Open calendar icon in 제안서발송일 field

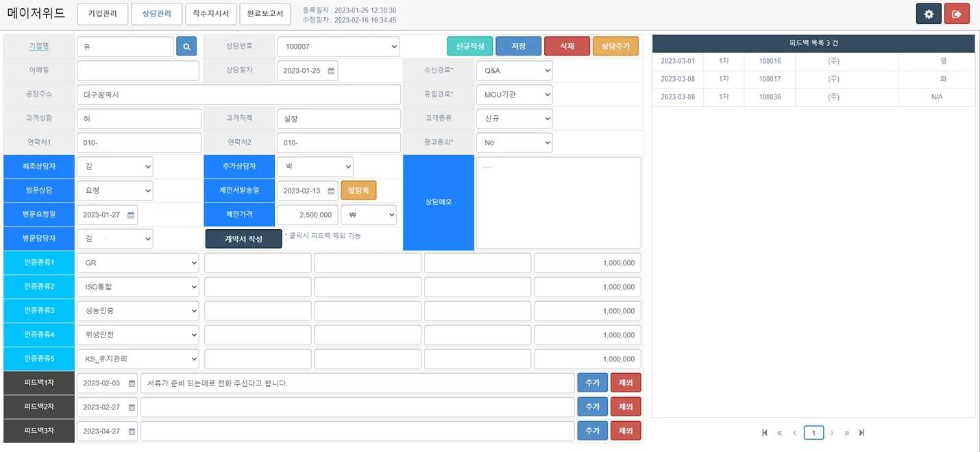click(x=331, y=191)
